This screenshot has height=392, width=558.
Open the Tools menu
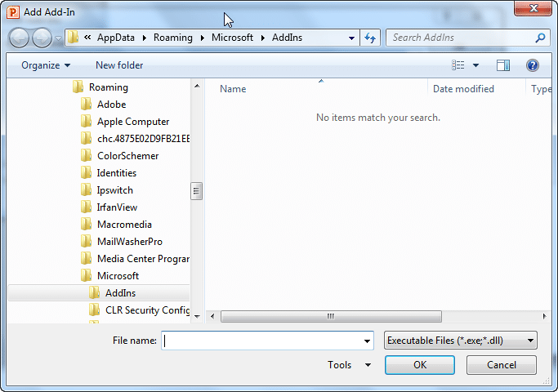349,365
